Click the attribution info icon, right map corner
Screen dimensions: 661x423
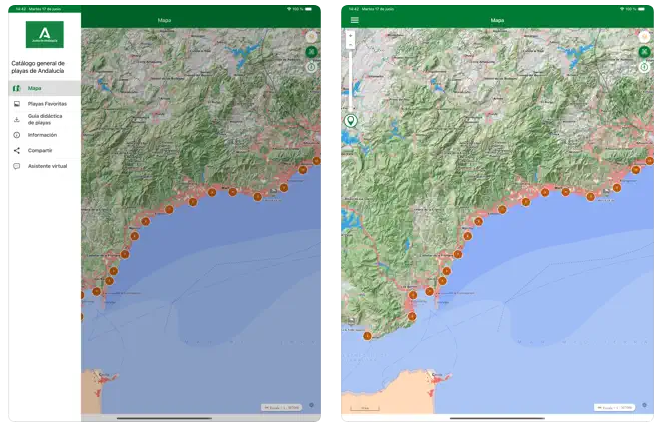tap(644, 405)
